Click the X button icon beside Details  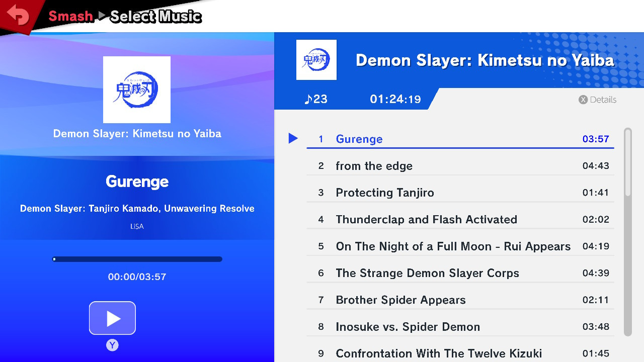tap(583, 100)
